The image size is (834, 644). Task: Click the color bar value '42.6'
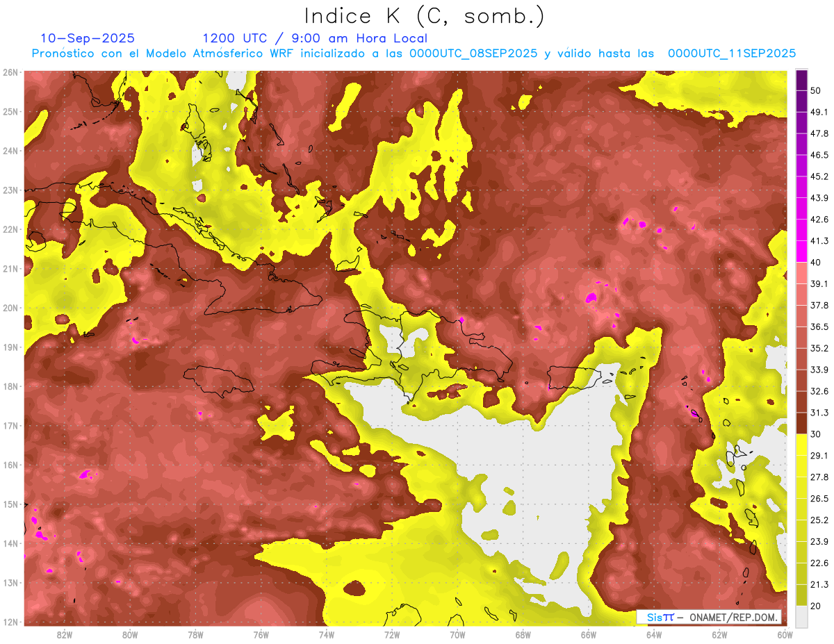coord(819,220)
